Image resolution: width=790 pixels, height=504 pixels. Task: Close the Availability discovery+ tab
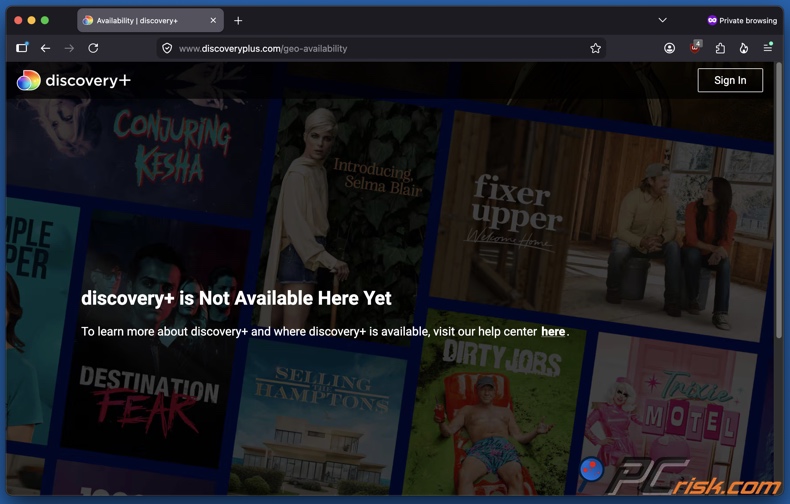[x=213, y=21]
